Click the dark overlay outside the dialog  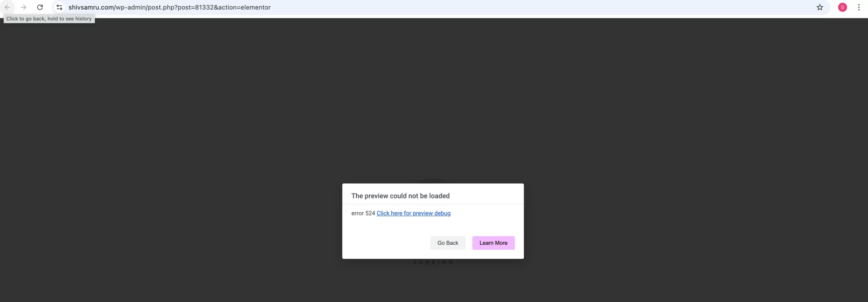170,136
